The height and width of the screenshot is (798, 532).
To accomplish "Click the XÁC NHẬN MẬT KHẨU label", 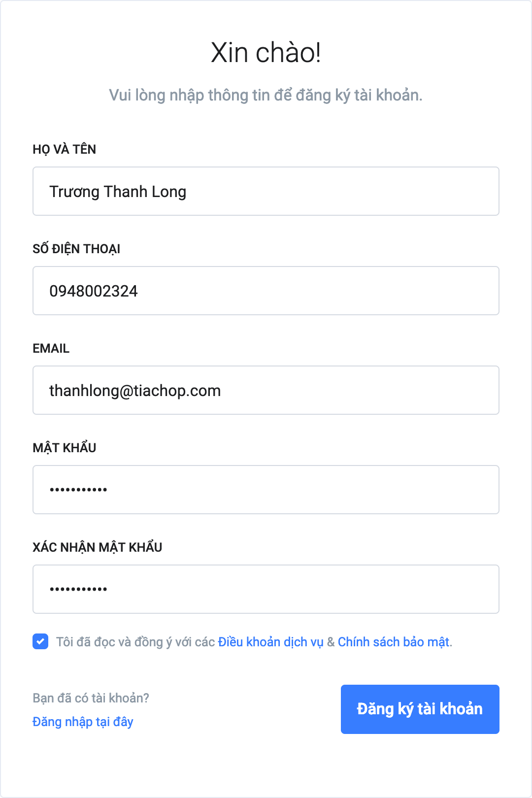I will point(97,547).
